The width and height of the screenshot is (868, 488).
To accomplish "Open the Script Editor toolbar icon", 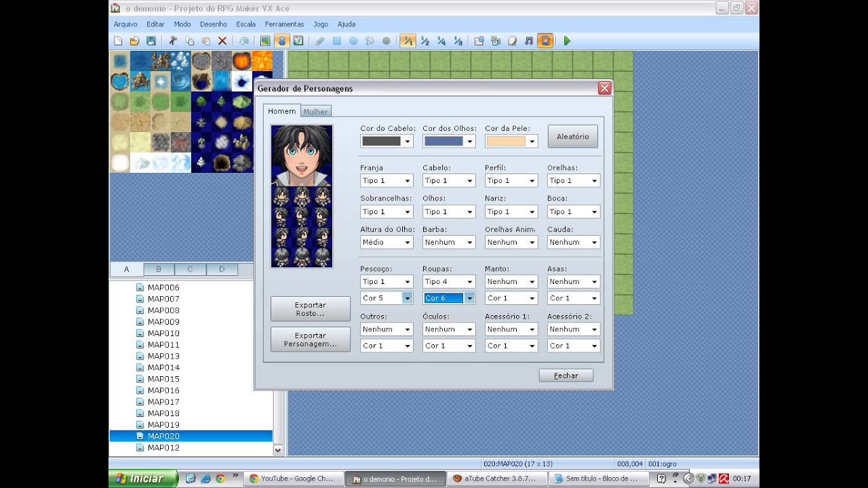I will (x=512, y=41).
